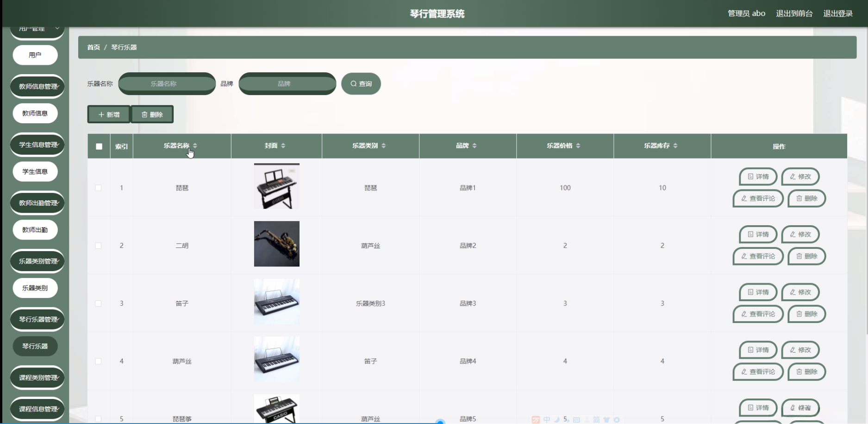Click sort arrows next to 品牌 column header
Image resolution: width=868 pixels, height=424 pixels.
[x=474, y=146]
